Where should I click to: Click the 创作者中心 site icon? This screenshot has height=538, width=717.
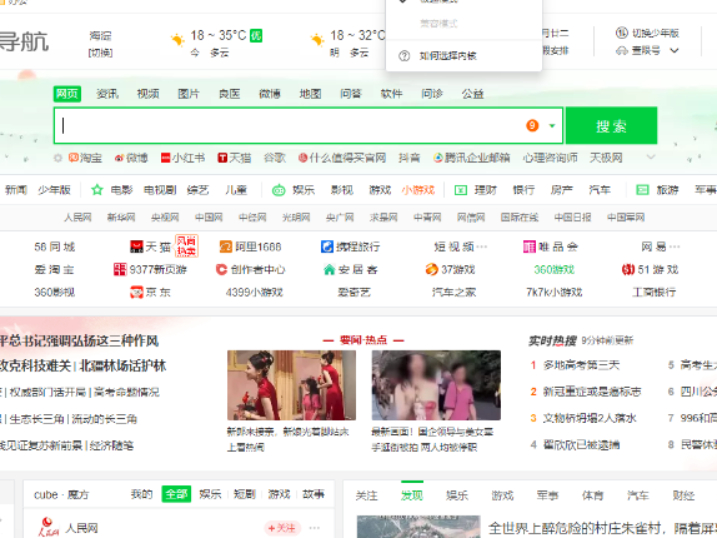[221, 269]
